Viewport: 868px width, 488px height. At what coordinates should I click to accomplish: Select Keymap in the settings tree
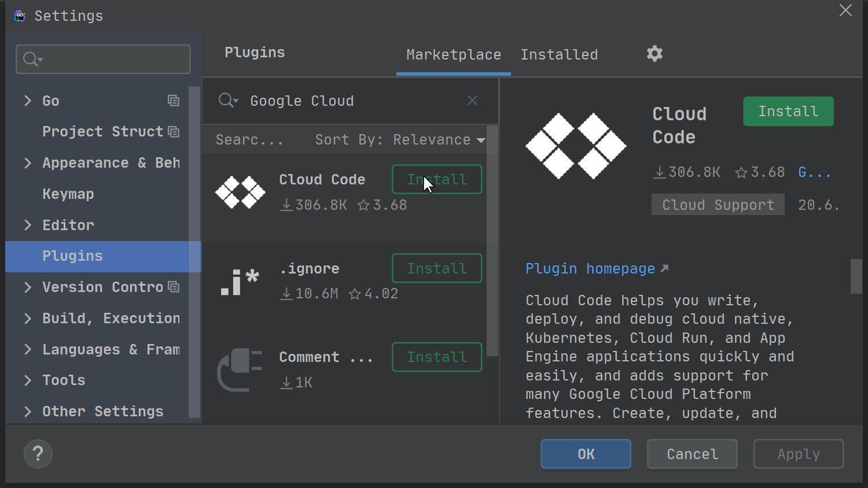point(68,194)
